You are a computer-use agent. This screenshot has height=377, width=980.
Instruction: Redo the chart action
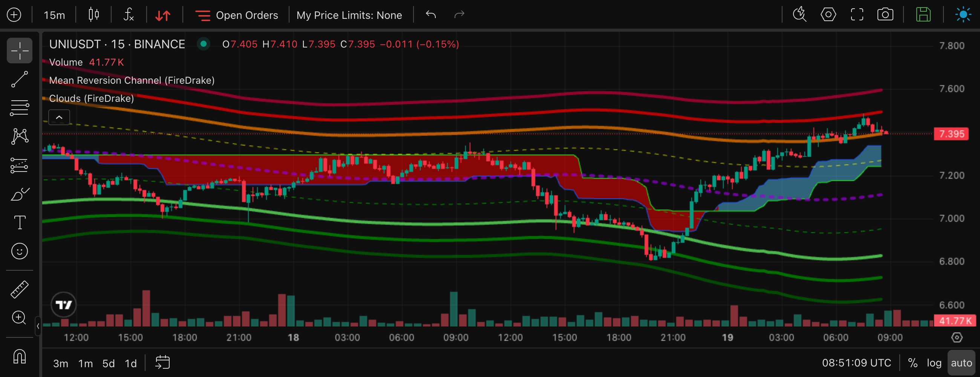point(459,15)
